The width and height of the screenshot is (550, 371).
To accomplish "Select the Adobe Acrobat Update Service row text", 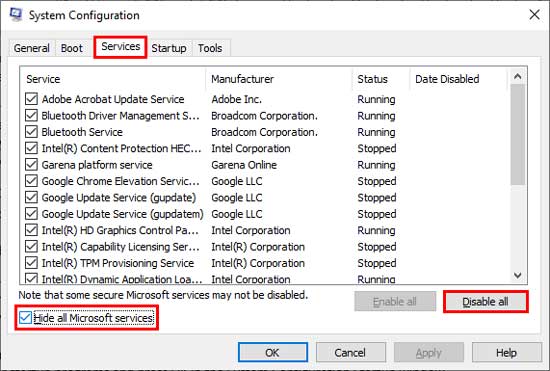I will (113, 99).
